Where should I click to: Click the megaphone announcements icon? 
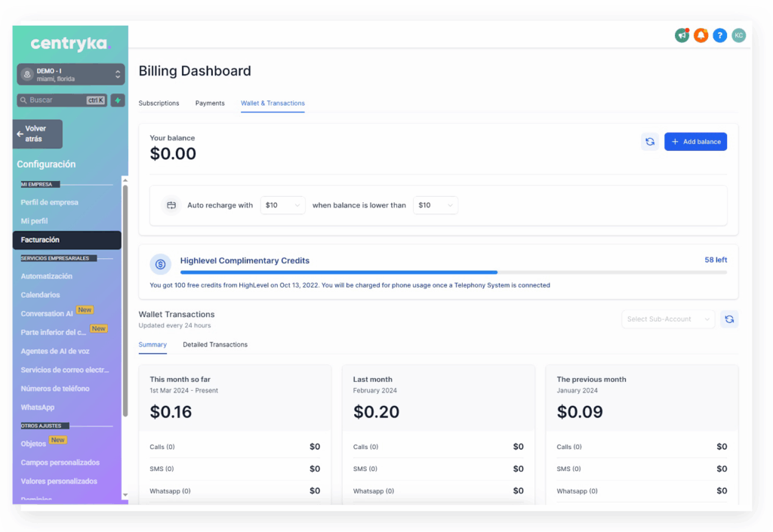click(x=682, y=35)
